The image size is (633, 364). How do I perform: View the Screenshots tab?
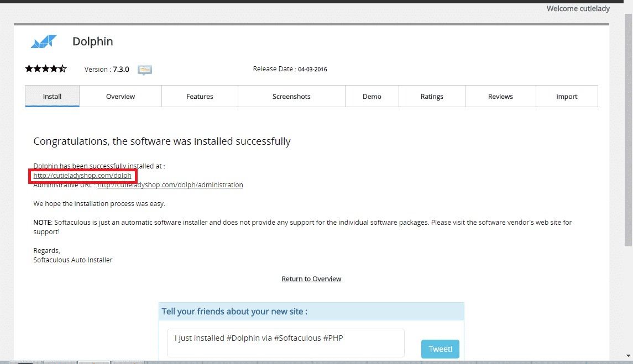(x=291, y=97)
